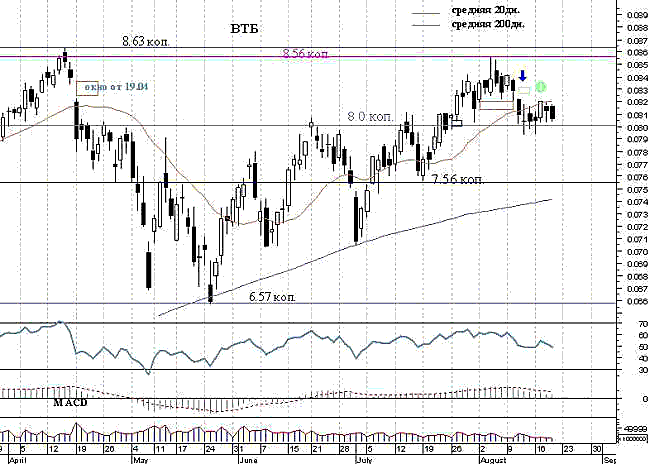Click the 0.084 value on price axis
650x464 pixels.
click(x=637, y=78)
